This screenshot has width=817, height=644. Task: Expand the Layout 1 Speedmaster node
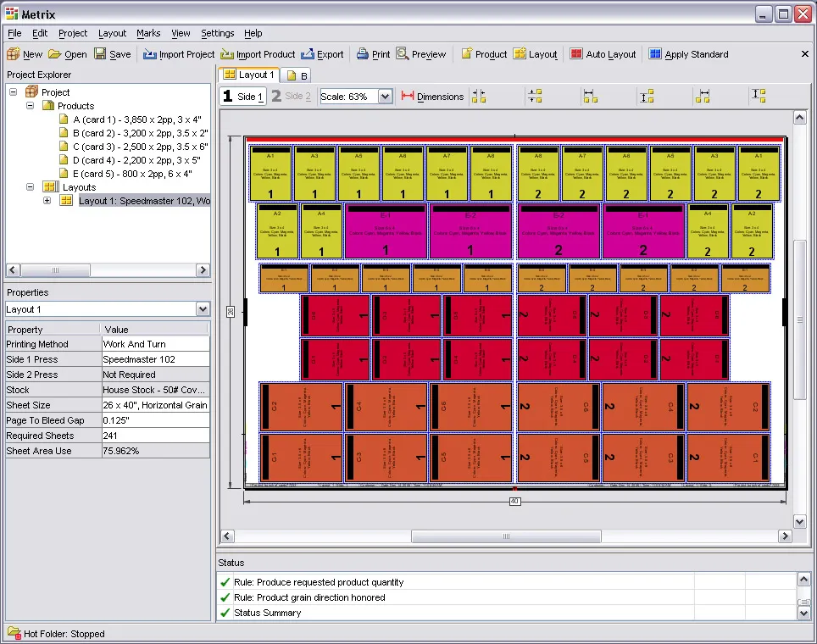[47, 200]
